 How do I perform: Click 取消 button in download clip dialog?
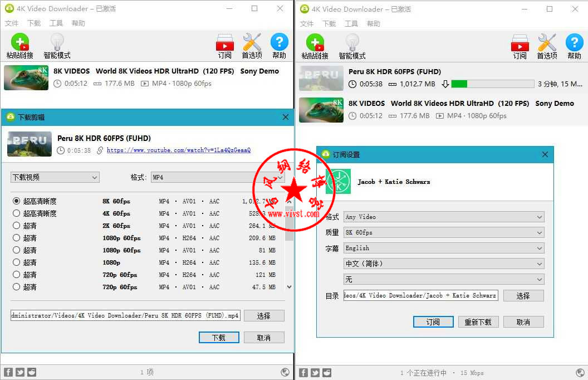(x=264, y=338)
